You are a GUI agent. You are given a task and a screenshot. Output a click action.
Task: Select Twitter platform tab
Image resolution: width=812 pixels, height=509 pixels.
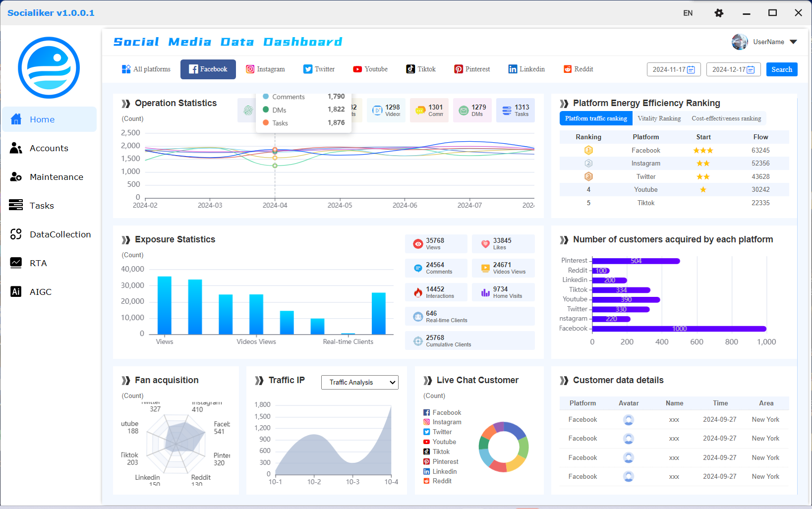[319, 69]
